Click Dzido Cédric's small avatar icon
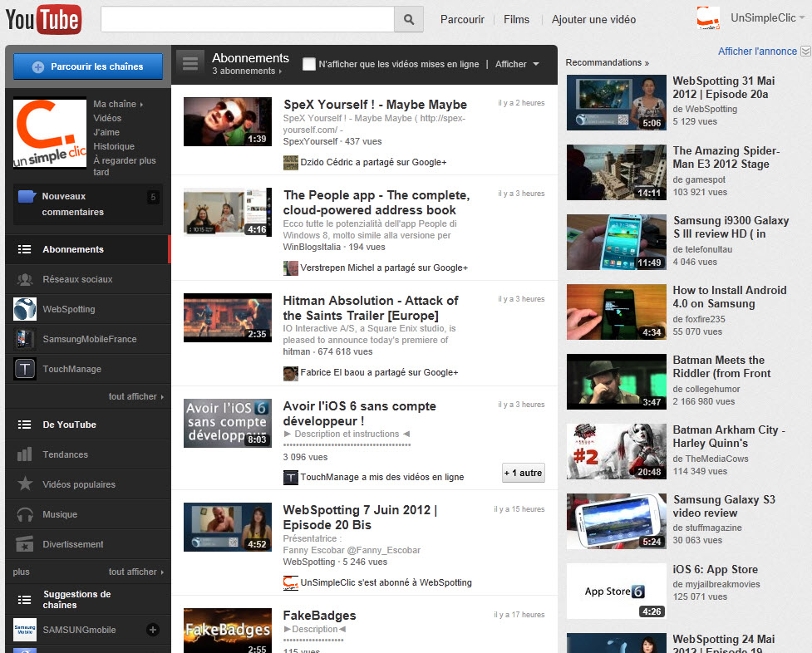The height and width of the screenshot is (653, 812). (x=291, y=163)
